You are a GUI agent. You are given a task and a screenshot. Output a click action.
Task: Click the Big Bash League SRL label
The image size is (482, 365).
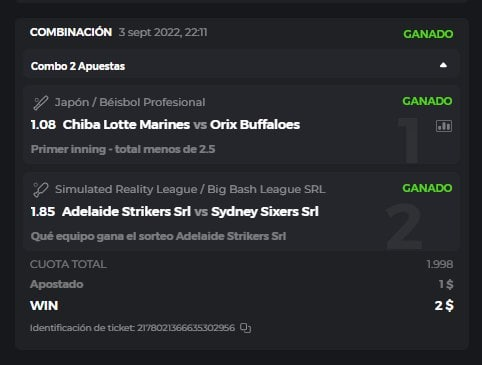[x=266, y=189]
